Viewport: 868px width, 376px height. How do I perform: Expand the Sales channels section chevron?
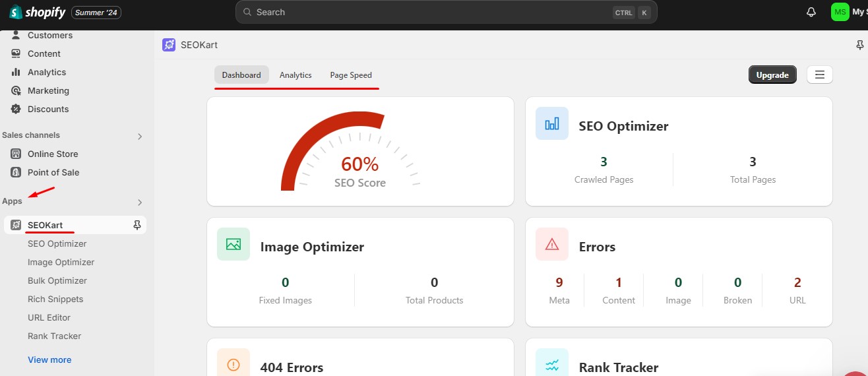(x=139, y=137)
